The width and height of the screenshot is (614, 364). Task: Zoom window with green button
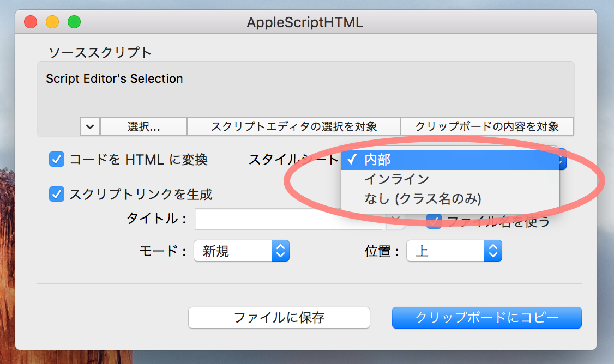click(74, 22)
